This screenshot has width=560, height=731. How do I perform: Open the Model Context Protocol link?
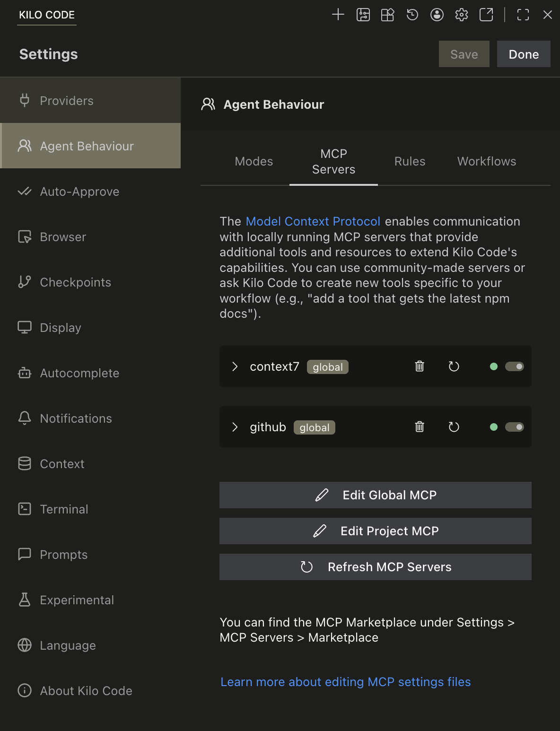(313, 221)
